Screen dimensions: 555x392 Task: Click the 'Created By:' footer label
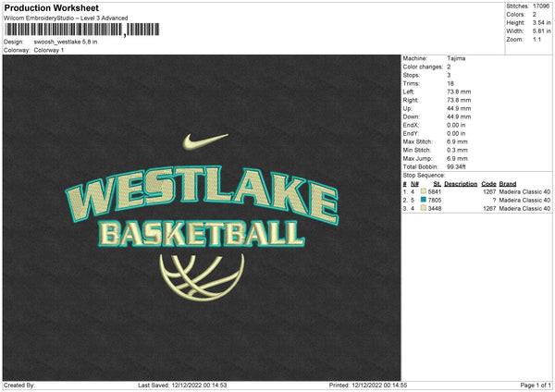pyautogui.click(x=19, y=386)
